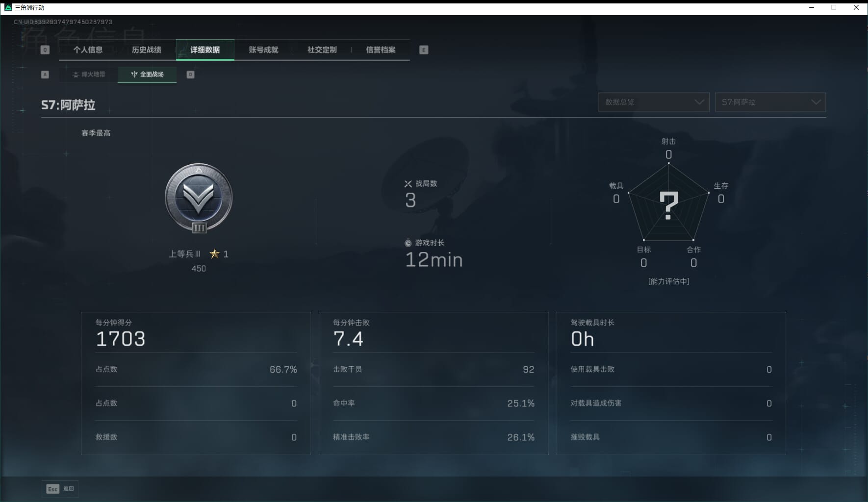Click the 合作 radar label
This screenshot has height=502, width=868.
point(694,250)
